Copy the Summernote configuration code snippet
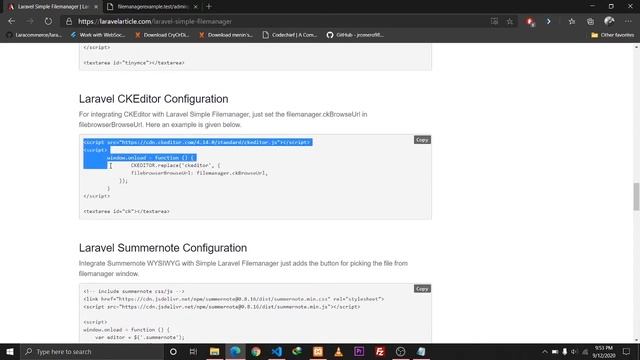The image size is (640, 360). tap(422, 289)
